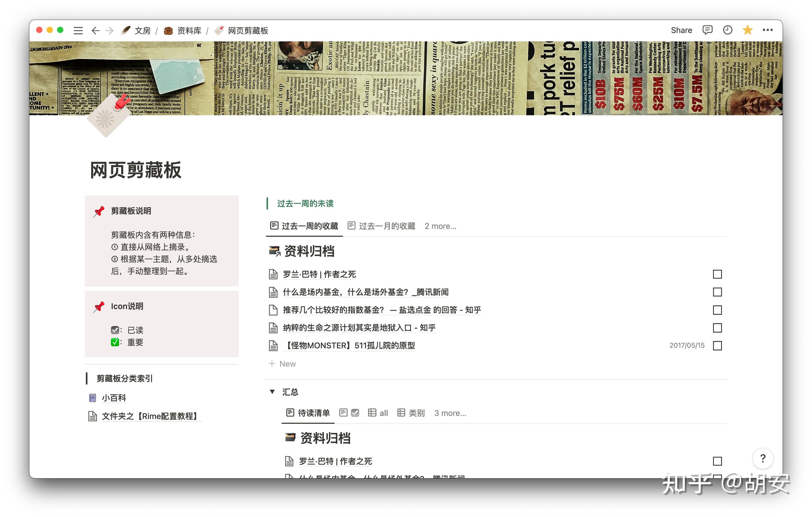Screen dimensions: 812x517
Task: Click pushpin icon beside 剪藏板说明
Action: click(x=98, y=212)
